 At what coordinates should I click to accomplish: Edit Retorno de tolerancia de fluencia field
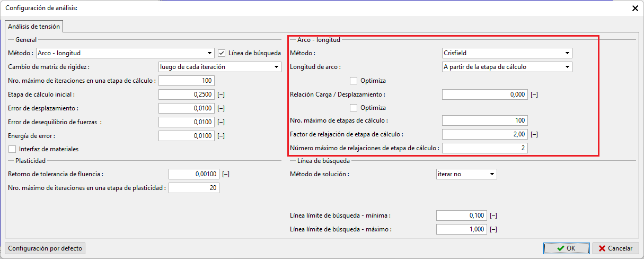(193, 174)
